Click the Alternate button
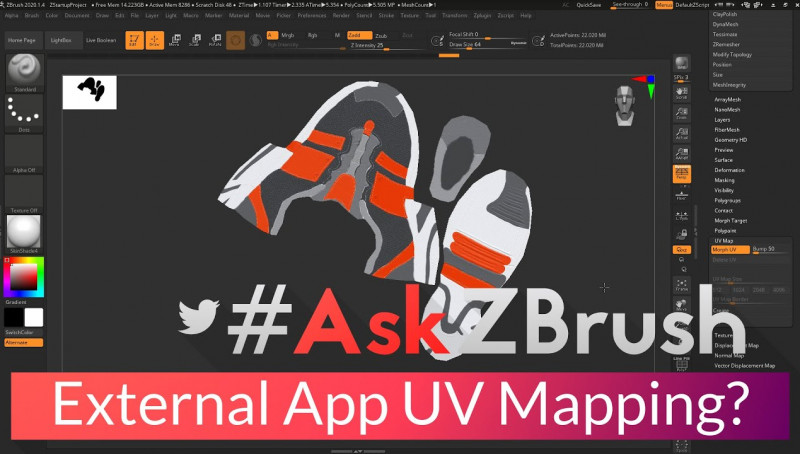800x454 pixels. pos(24,342)
